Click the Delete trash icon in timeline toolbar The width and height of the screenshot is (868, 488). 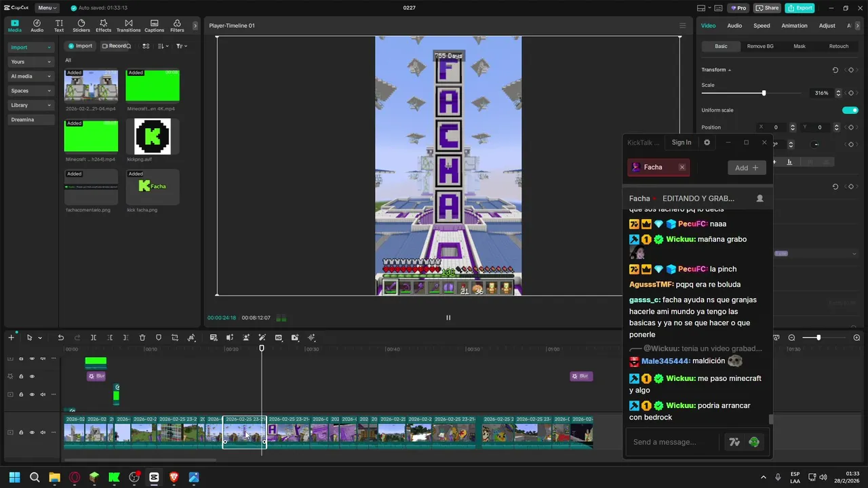(x=142, y=338)
